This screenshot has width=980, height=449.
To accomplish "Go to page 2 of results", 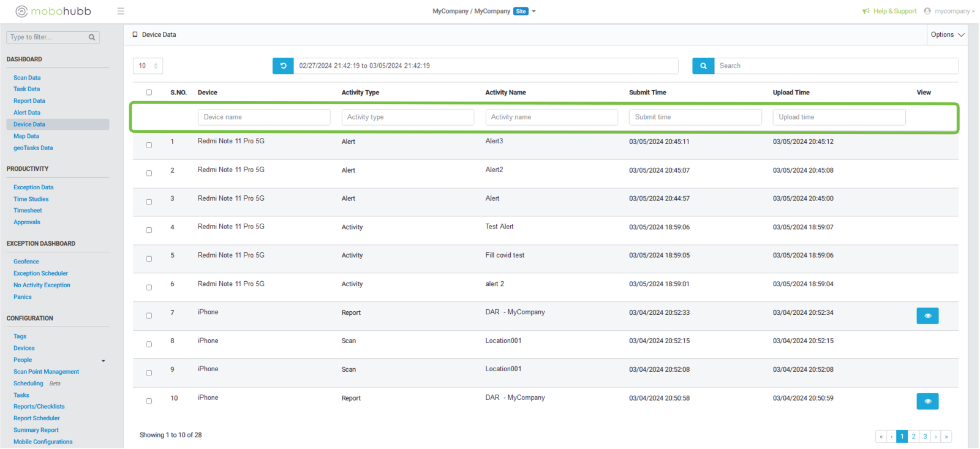I will click(913, 436).
